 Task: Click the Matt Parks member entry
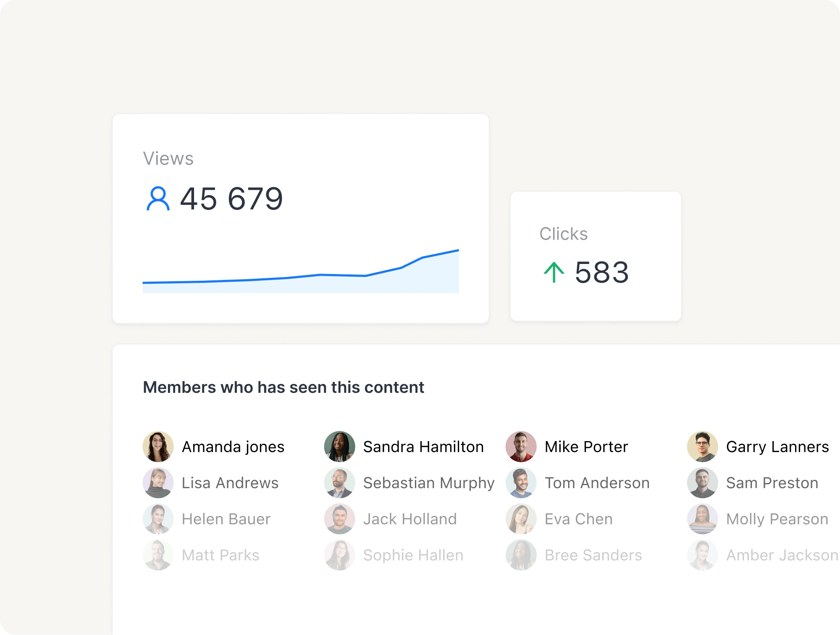(x=220, y=555)
